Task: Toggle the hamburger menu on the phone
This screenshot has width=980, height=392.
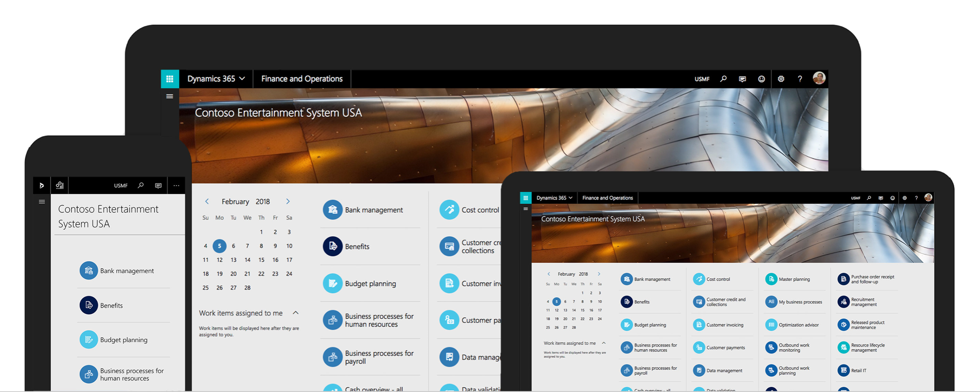Action: [42, 202]
